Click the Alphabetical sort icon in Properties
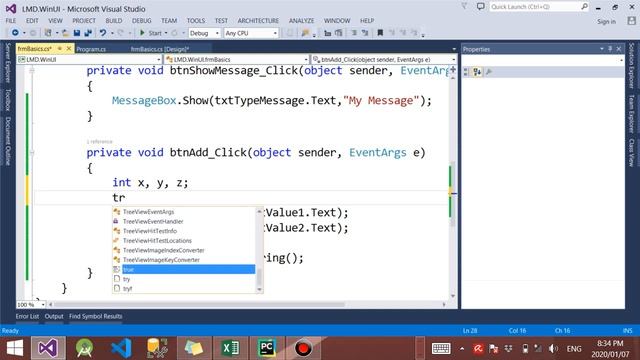Viewport: 640px width, 360px height. [x=477, y=72]
